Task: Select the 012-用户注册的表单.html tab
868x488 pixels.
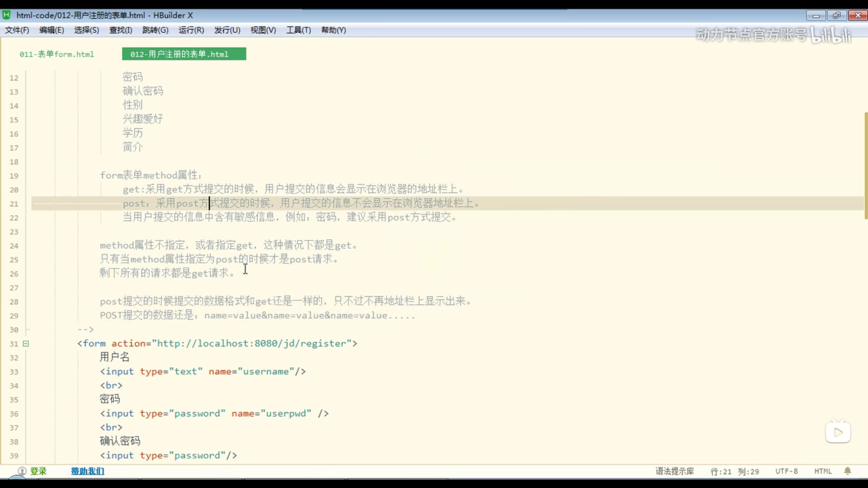Action: [184, 54]
